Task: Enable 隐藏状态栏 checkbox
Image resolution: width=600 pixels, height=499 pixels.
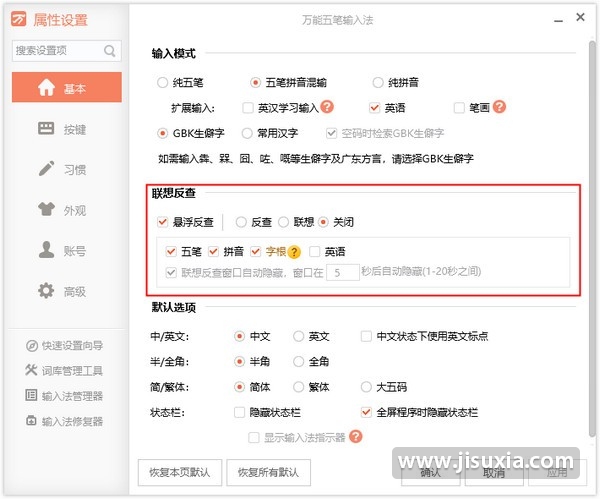Action: pos(240,412)
